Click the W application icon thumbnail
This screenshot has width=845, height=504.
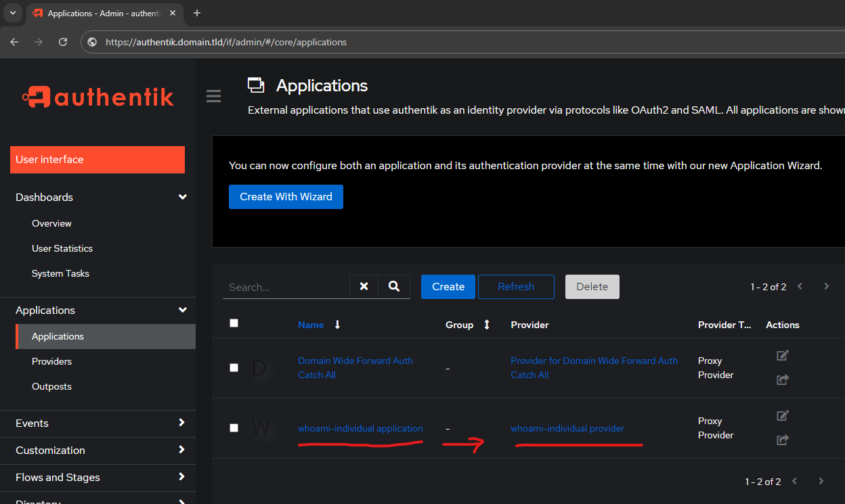point(261,428)
